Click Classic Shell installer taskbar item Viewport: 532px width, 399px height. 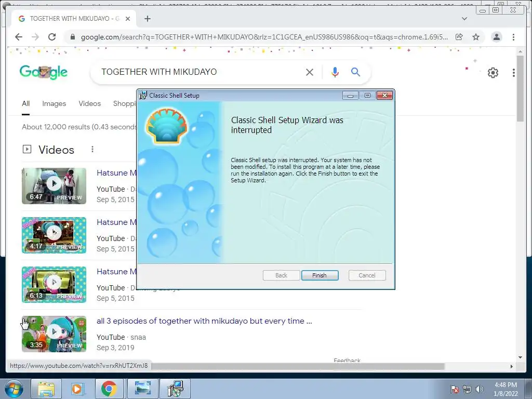pyautogui.click(x=176, y=389)
